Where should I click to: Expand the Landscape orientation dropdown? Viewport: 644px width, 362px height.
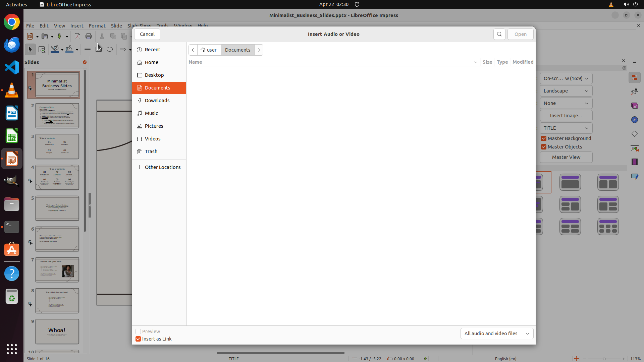pyautogui.click(x=566, y=91)
